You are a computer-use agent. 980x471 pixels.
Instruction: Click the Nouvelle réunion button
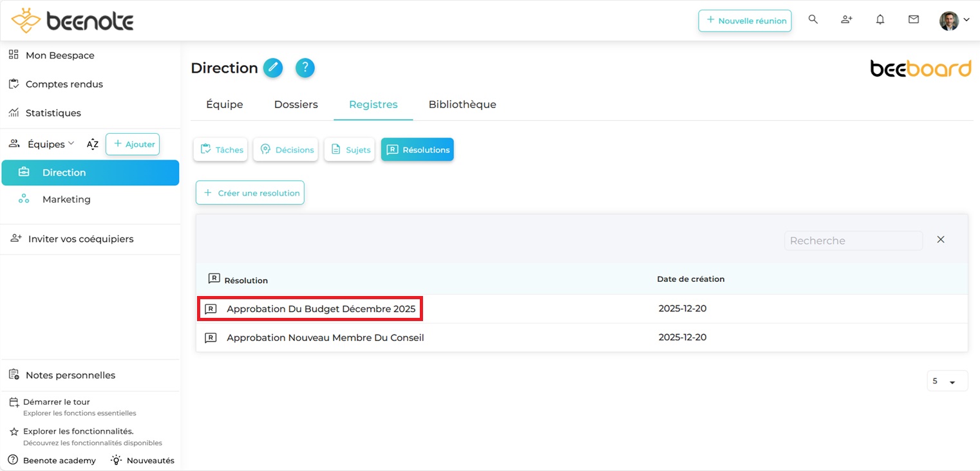(745, 21)
